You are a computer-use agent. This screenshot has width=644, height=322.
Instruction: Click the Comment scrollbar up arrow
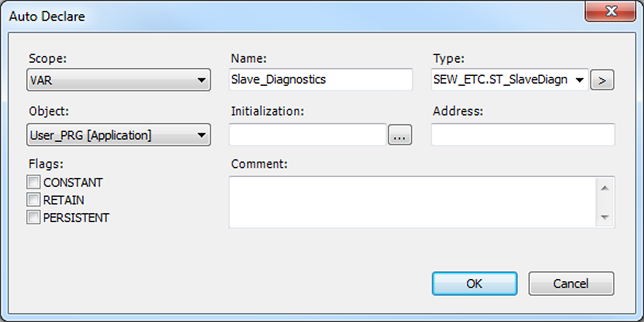[605, 187]
